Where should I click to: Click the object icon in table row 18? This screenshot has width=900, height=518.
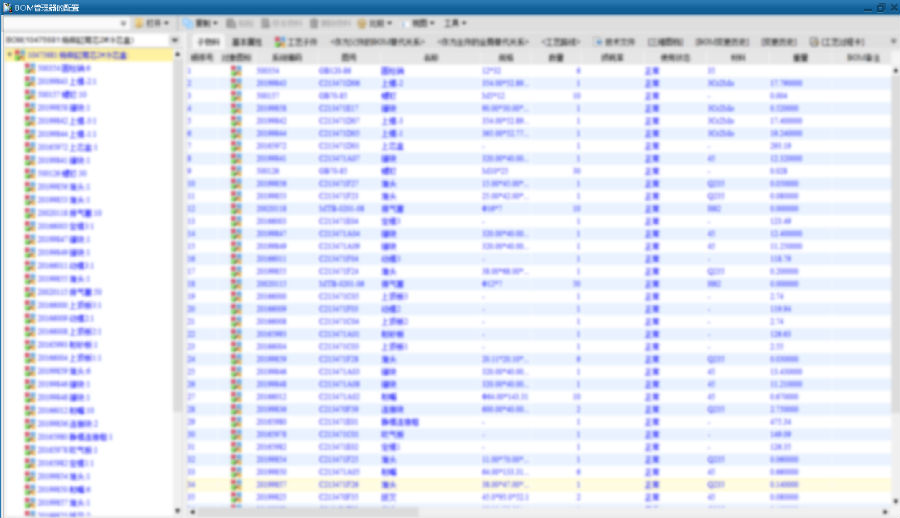236,284
